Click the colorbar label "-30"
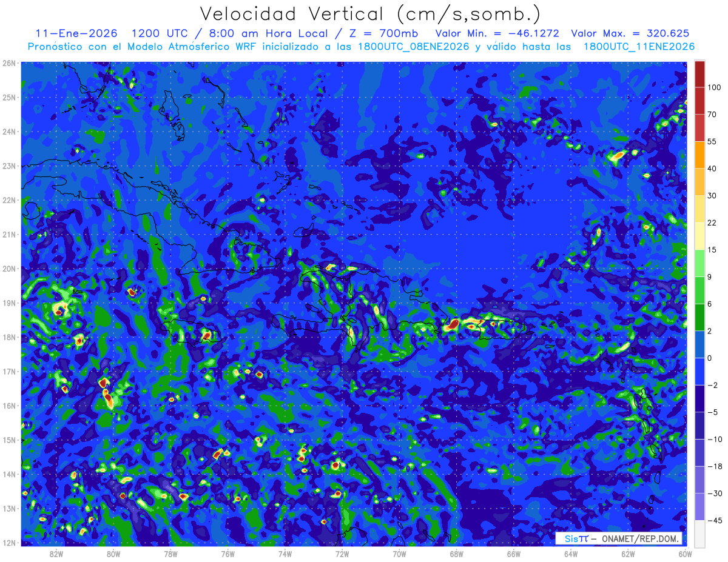 [x=714, y=493]
